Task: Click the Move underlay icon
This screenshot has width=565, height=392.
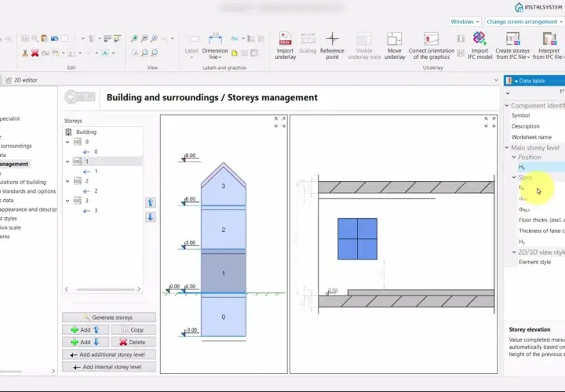Action: coord(394,39)
